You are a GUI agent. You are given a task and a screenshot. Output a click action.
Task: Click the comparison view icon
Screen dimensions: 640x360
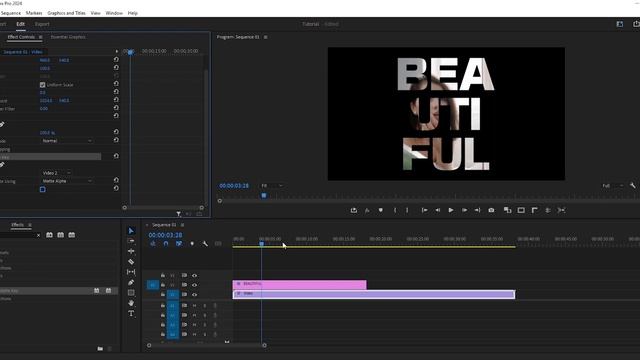coord(507,210)
